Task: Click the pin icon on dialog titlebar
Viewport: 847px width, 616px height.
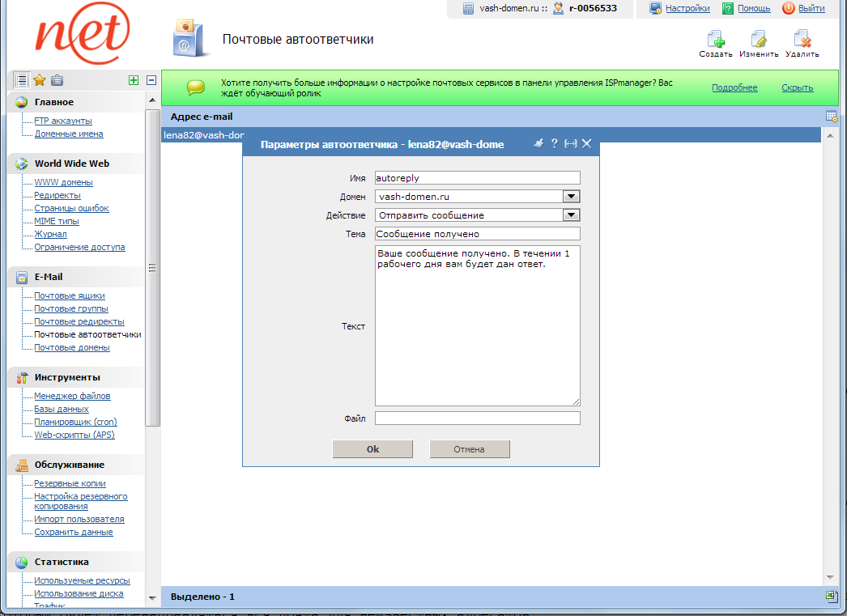Action: pyautogui.click(x=538, y=142)
